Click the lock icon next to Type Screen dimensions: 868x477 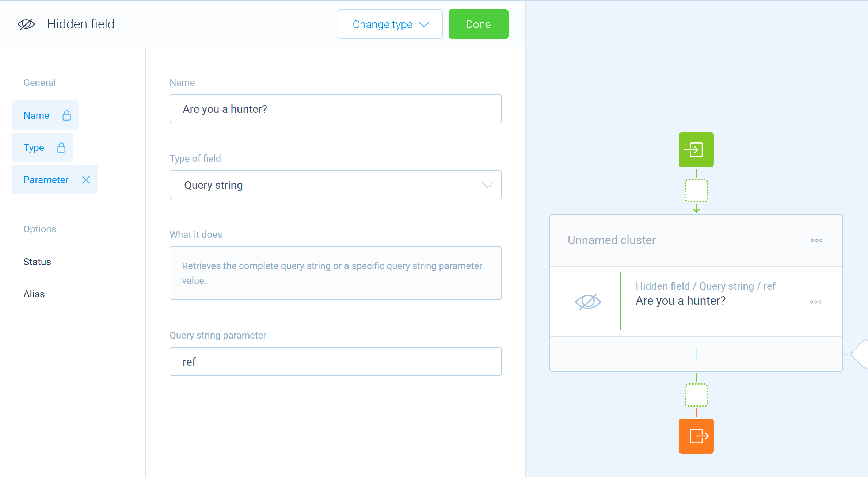point(61,148)
